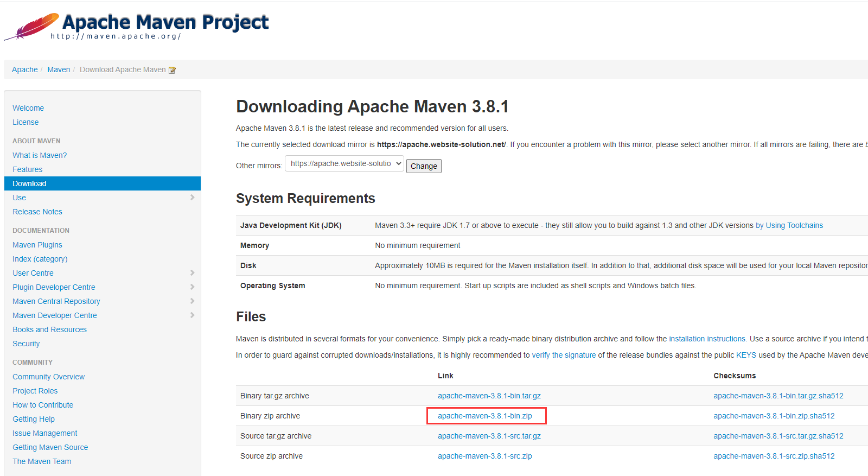Open How to Contribute link

coord(43,405)
